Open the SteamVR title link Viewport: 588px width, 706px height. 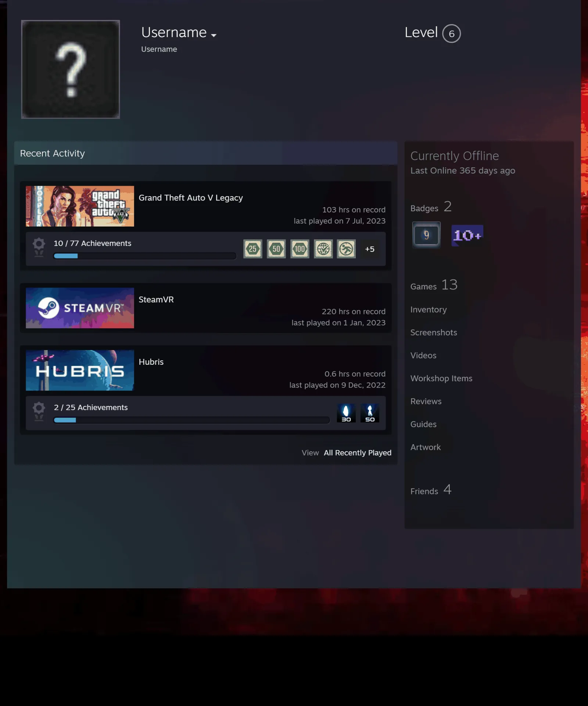[x=156, y=300]
